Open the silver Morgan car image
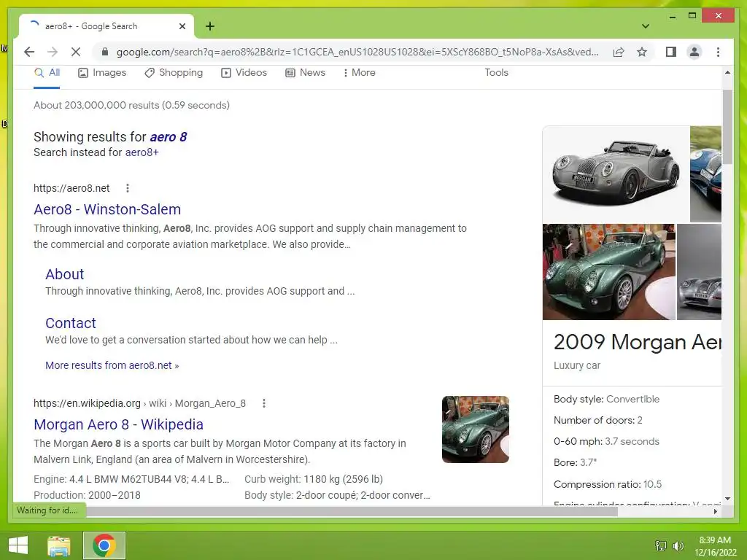The width and height of the screenshot is (747, 560). 616,174
